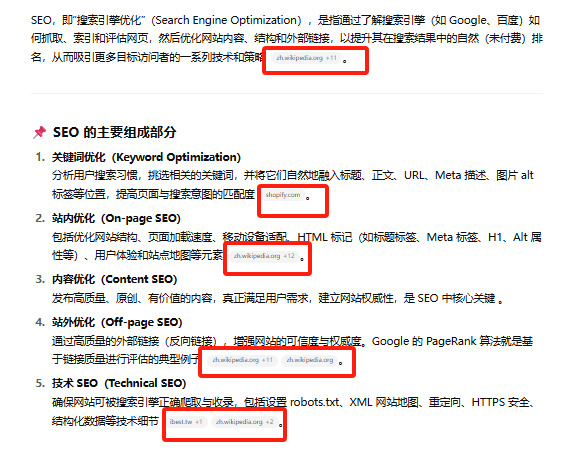Viewport: 575px width, 452px height.
Task: Open the zh.wikipedia.org +11 citation in the intro paragraph
Action: 306,58
